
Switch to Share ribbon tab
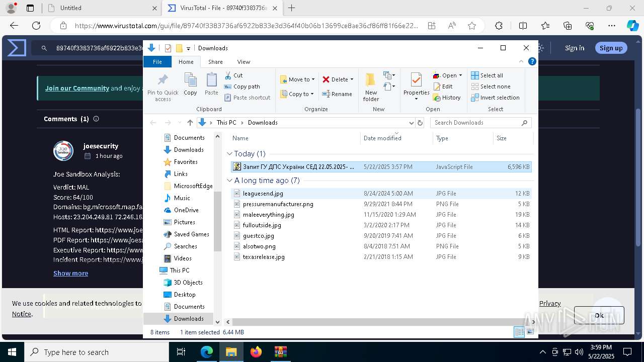tap(215, 62)
